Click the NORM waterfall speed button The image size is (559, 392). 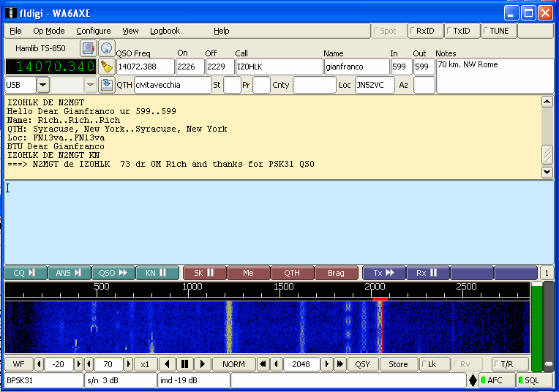pos(233,364)
